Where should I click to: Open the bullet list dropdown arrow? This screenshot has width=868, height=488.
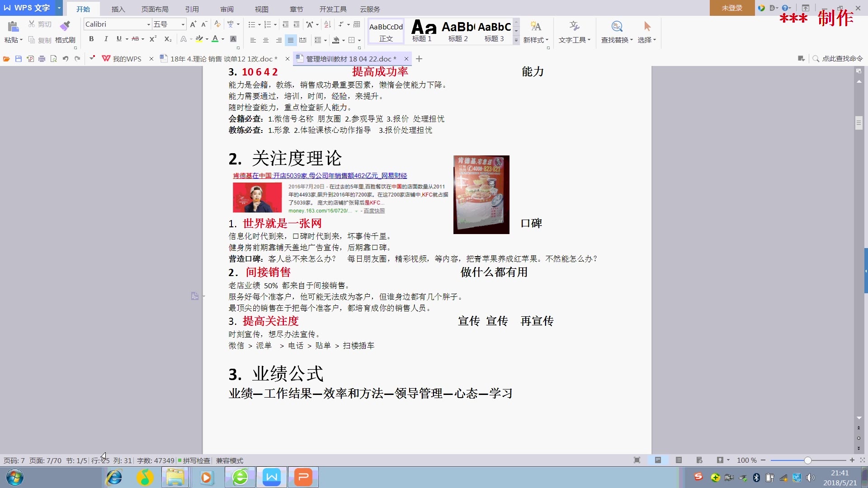pyautogui.click(x=259, y=24)
